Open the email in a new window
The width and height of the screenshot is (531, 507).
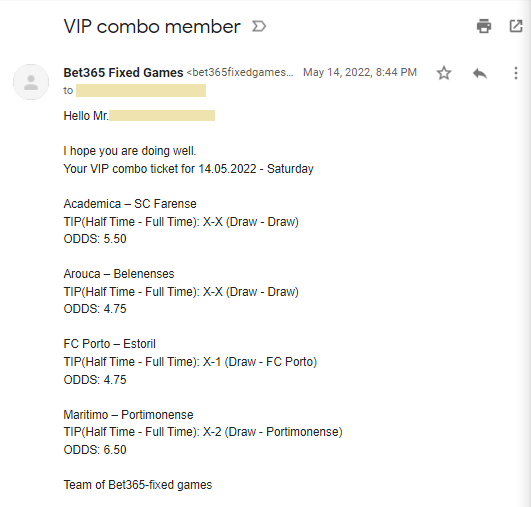click(x=516, y=26)
